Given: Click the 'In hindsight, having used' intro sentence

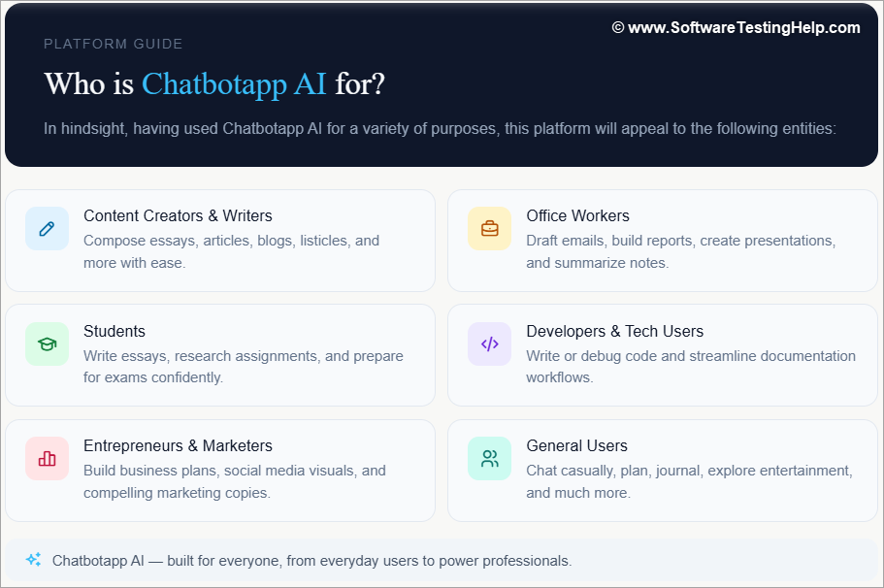Looking at the screenshot, I should pos(440,128).
